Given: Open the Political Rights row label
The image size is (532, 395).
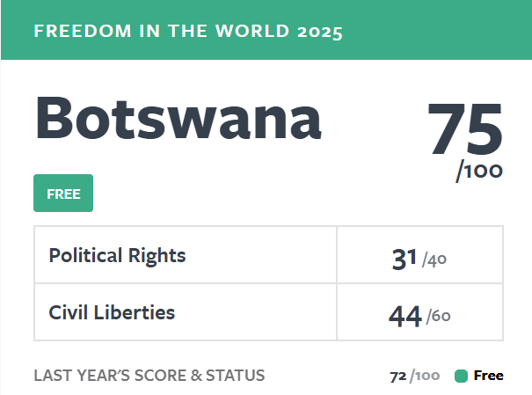Looking at the screenshot, I should coord(117,256).
